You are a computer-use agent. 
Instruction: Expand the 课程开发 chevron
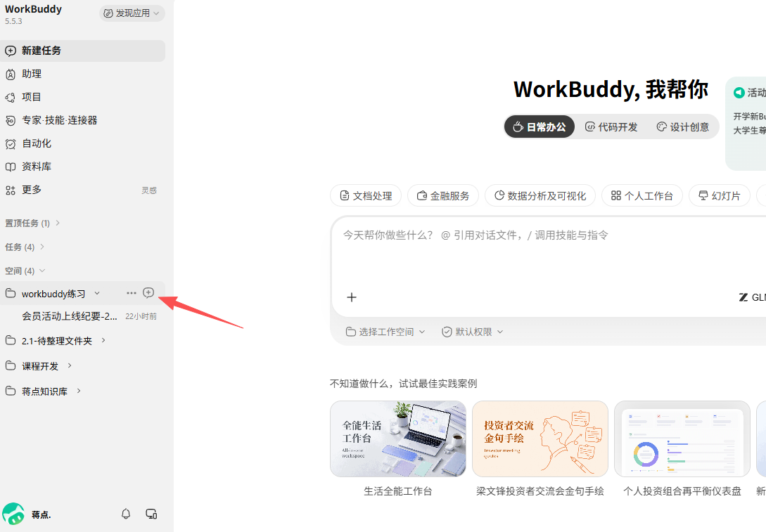[70, 365]
